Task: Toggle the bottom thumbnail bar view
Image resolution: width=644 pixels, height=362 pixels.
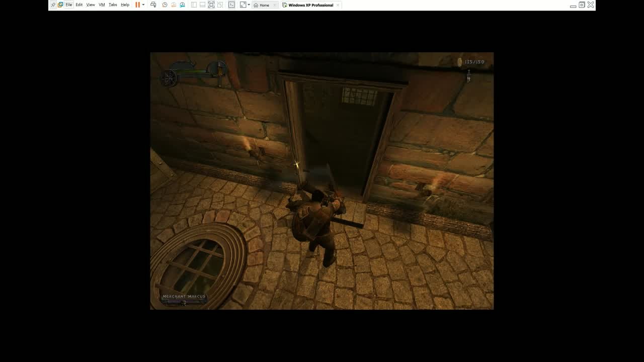Action: click(202, 5)
